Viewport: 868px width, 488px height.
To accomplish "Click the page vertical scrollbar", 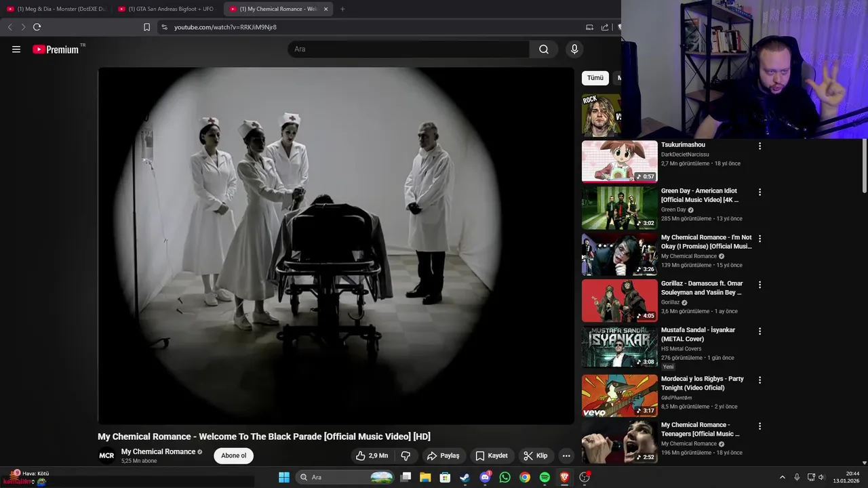I will click(865, 166).
